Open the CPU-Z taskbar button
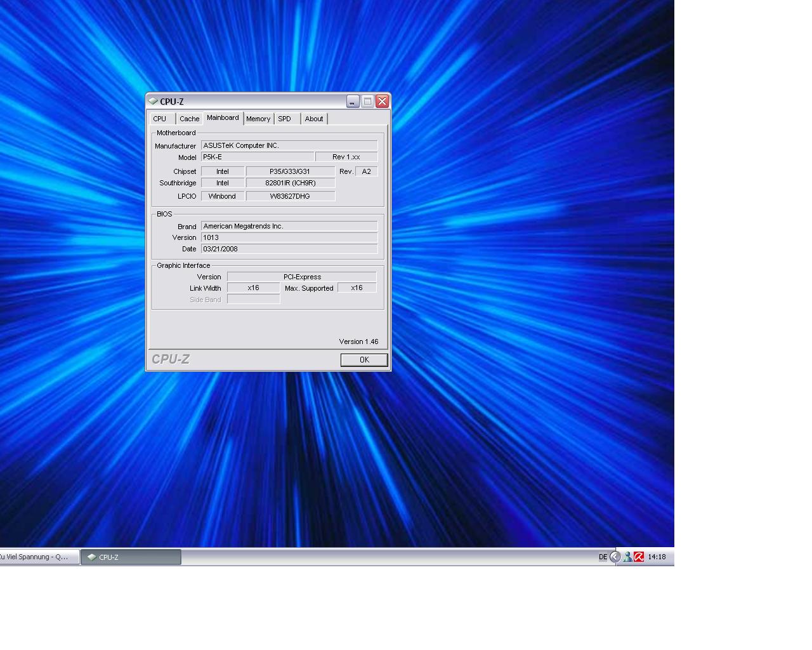Image resolution: width=812 pixels, height=650 pixels. [x=131, y=557]
